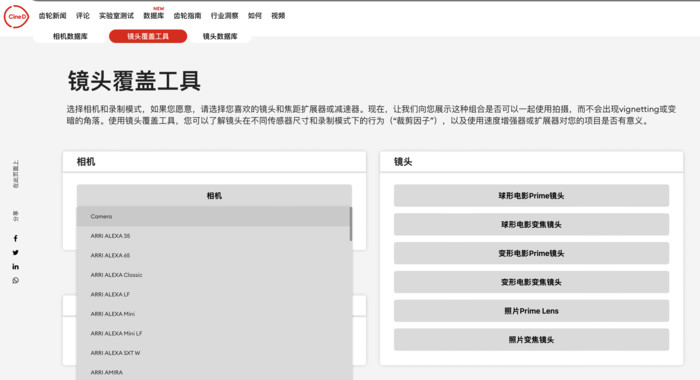The height and width of the screenshot is (380, 700).
Task: Open 如何 navigation item
Action: pos(254,16)
